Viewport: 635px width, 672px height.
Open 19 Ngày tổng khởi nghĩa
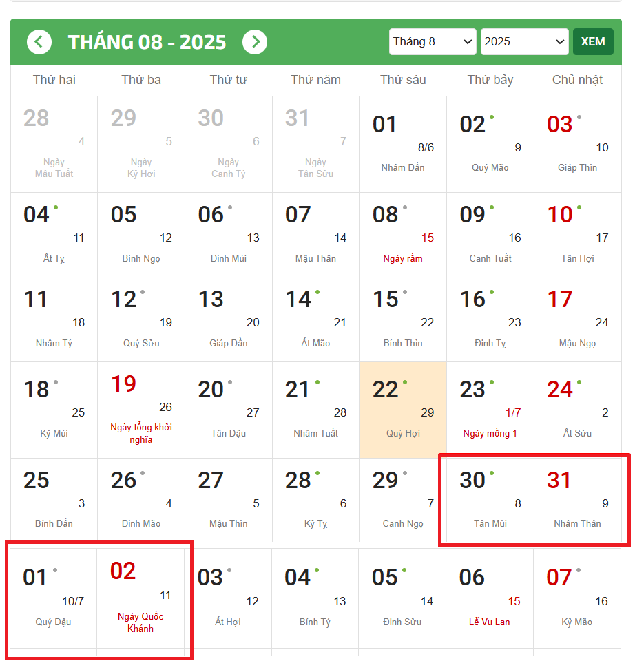141,410
